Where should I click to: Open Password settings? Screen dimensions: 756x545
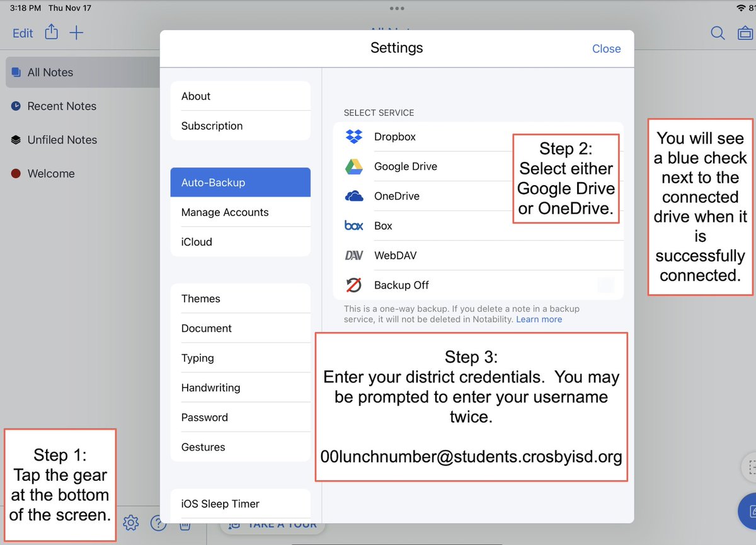(241, 416)
